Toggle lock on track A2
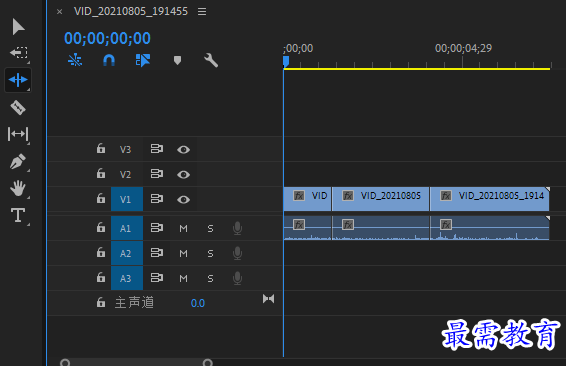The height and width of the screenshot is (366, 566). point(101,252)
